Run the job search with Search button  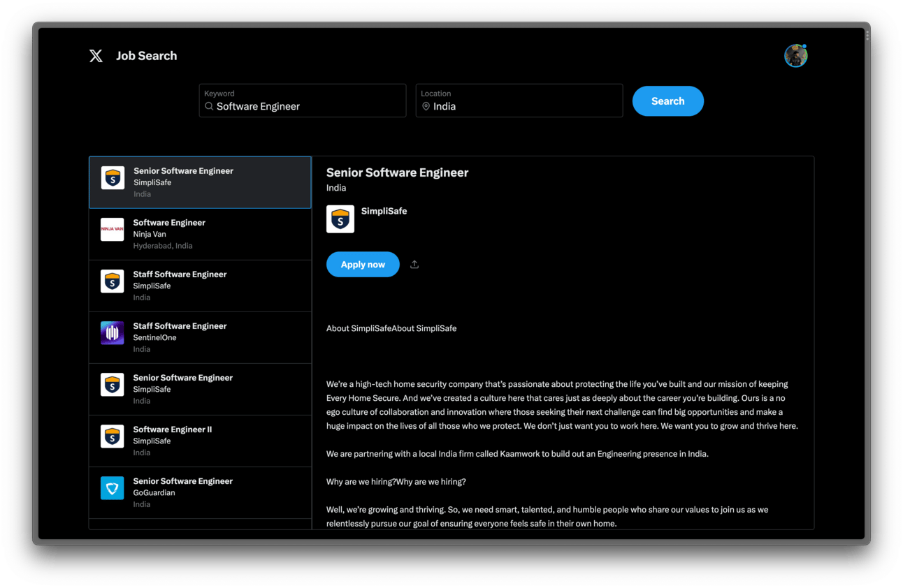tap(668, 101)
